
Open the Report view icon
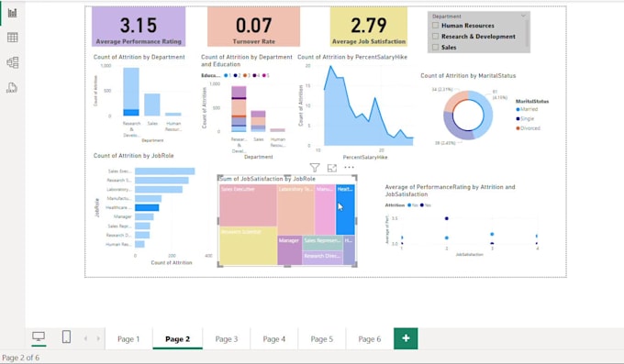tap(12, 13)
